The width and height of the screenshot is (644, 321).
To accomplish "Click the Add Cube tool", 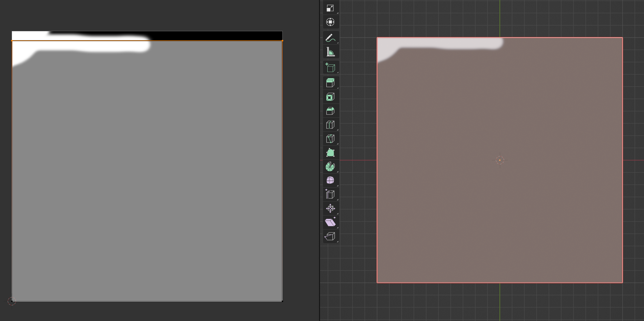I will coord(330,68).
